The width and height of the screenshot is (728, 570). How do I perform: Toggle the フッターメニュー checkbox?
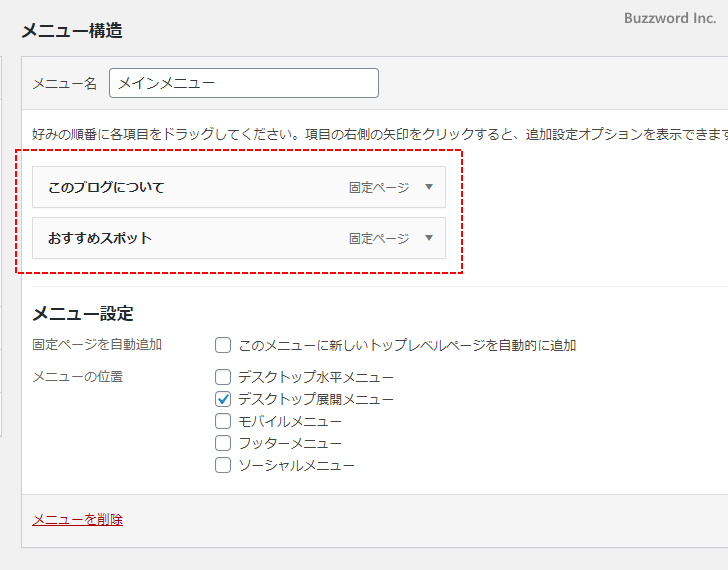223,443
